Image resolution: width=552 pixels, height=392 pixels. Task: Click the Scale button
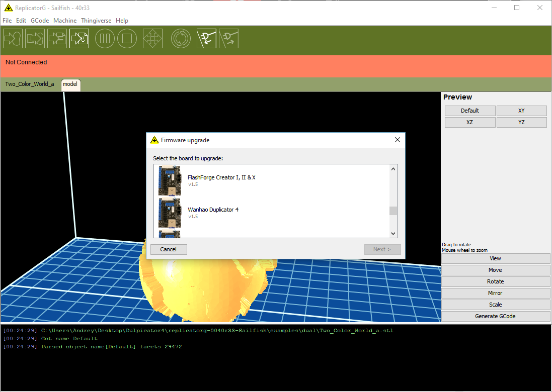(x=495, y=305)
